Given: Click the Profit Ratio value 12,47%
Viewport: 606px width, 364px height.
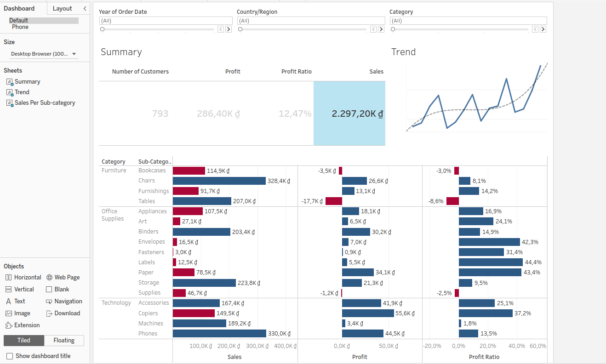Looking at the screenshot, I should click(295, 114).
